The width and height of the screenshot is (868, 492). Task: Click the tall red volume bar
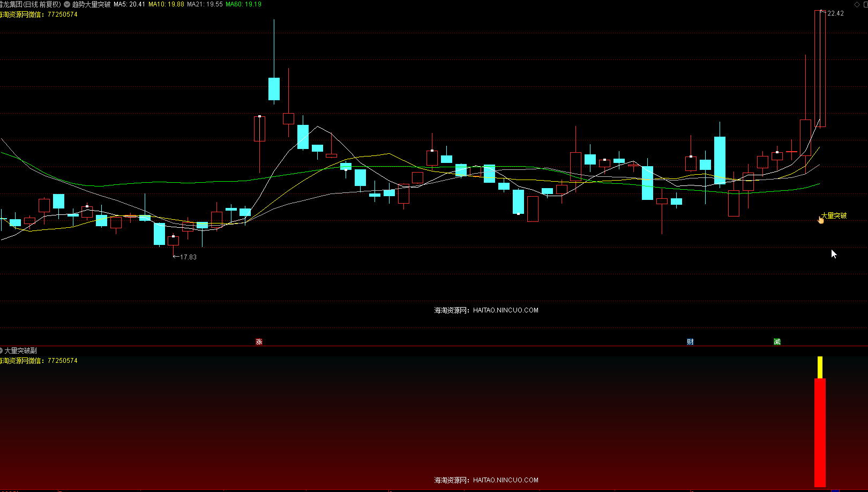click(820, 433)
